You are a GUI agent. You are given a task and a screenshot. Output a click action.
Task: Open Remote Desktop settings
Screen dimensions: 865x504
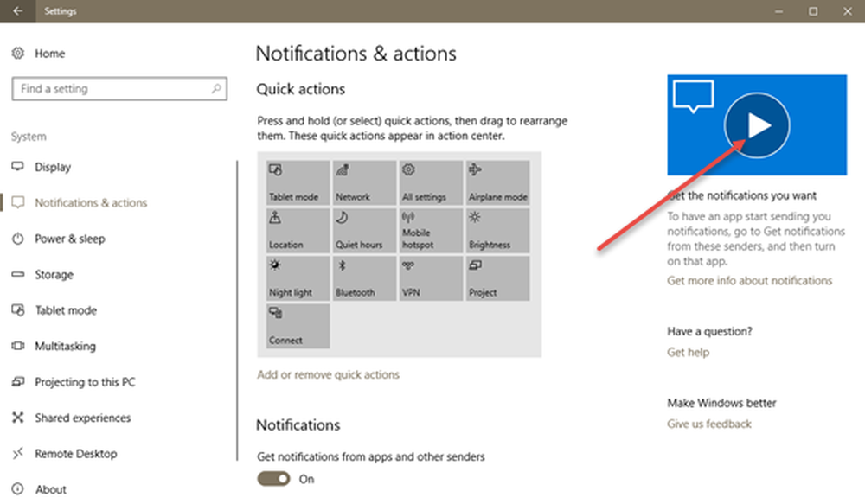click(65, 454)
